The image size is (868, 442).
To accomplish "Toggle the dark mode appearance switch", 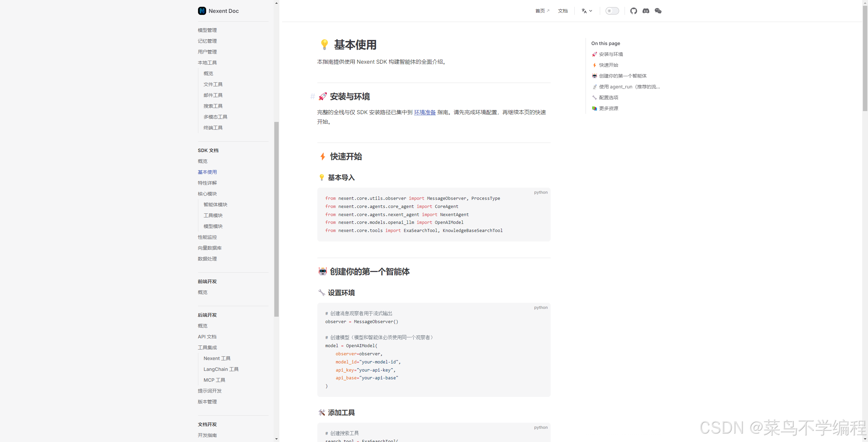I will point(612,11).
